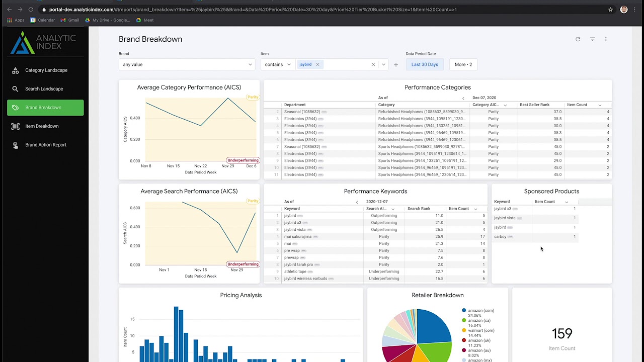Go to previous date in Performance Categories
The image size is (644, 362).
463,98
